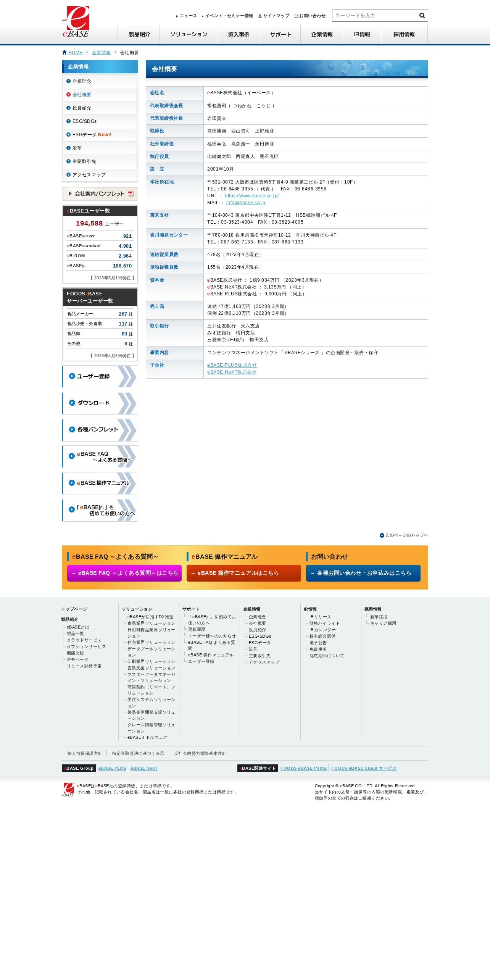Image resolution: width=490 pixels, height=980 pixels.
Task: Focus the keyword search input field
Action: 375,16
